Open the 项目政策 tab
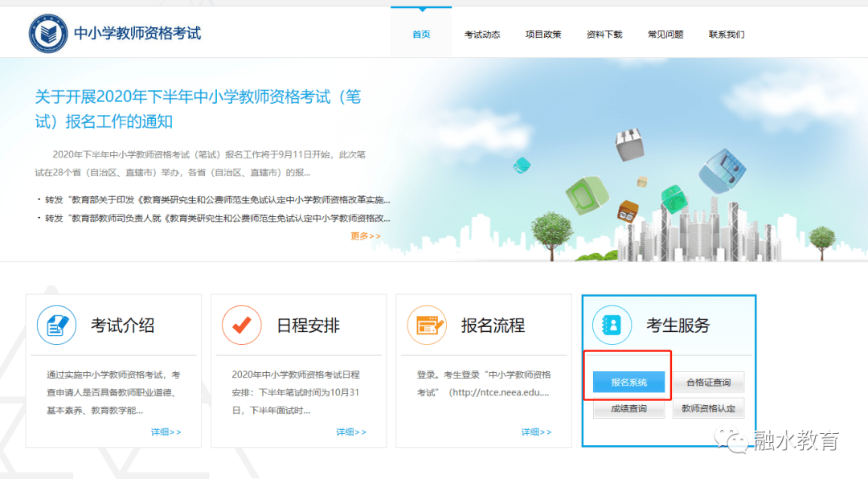This screenshot has width=868, height=479. click(543, 34)
